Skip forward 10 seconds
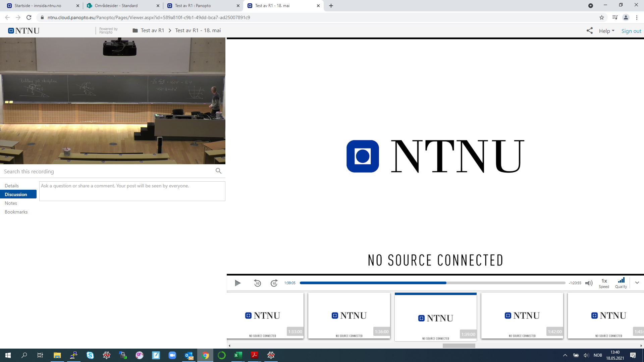Image resolution: width=644 pixels, height=362 pixels. click(274, 283)
